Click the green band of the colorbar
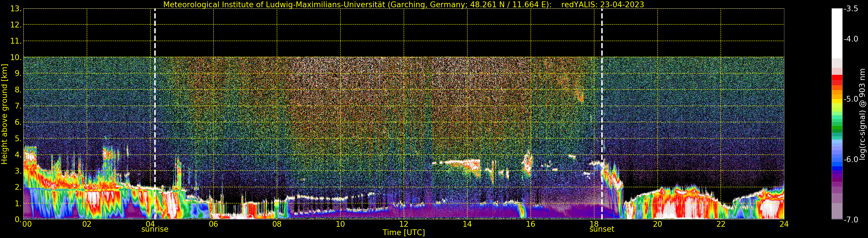The image size is (868, 238). pos(837,128)
